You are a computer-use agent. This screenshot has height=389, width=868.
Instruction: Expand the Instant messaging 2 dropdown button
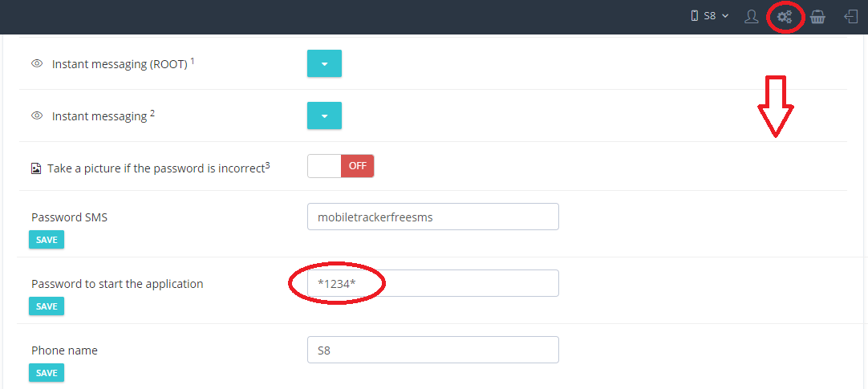click(324, 115)
